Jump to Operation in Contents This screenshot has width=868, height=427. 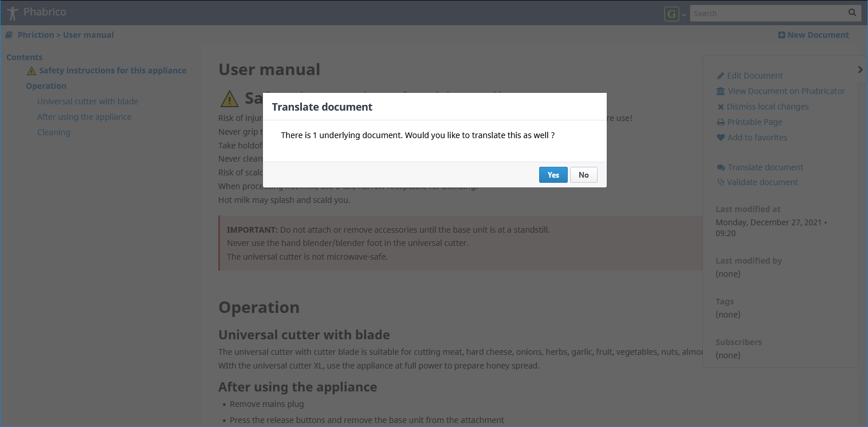[x=46, y=86]
